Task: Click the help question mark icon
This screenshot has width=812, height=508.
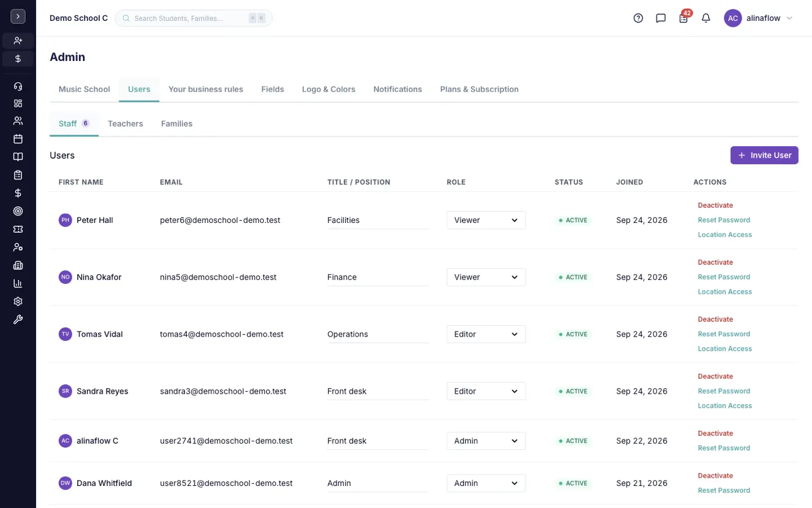Action: click(638, 18)
